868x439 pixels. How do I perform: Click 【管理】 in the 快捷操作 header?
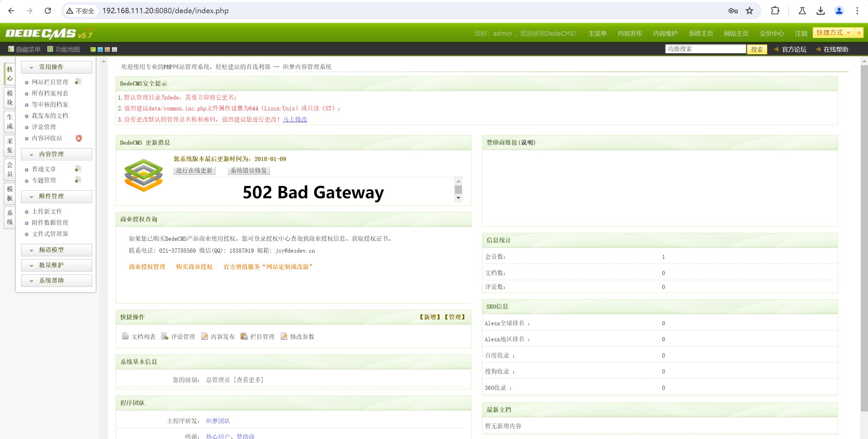tap(455, 317)
